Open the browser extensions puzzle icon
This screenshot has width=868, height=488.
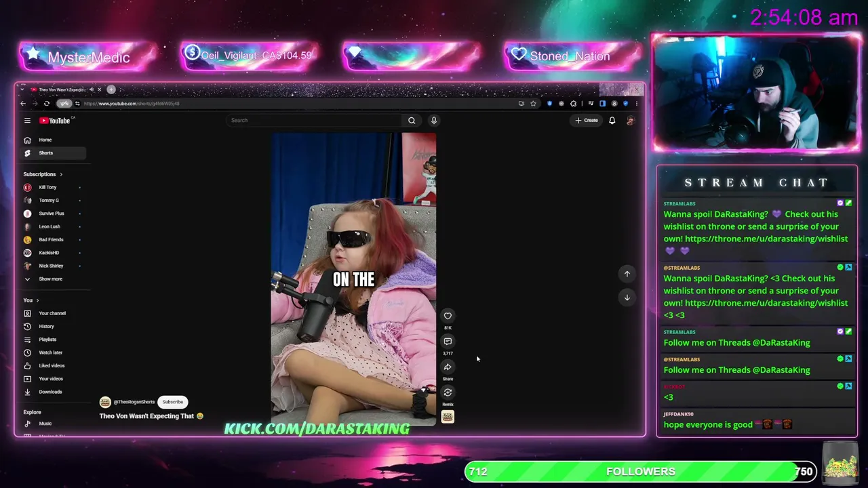coord(574,104)
